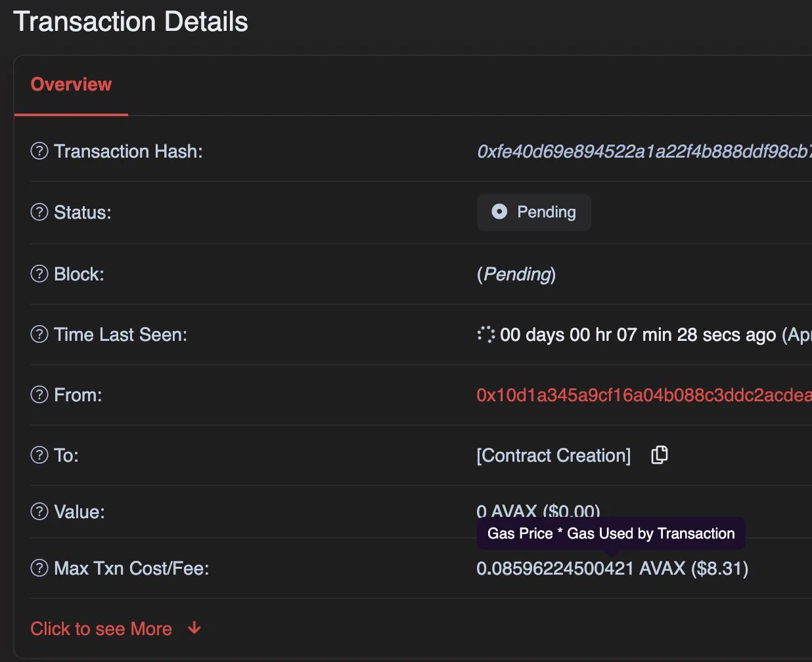
Task: Open the From address 0x10d1a345a9cf16a04b088c3ddc2acdea
Action: point(644,395)
